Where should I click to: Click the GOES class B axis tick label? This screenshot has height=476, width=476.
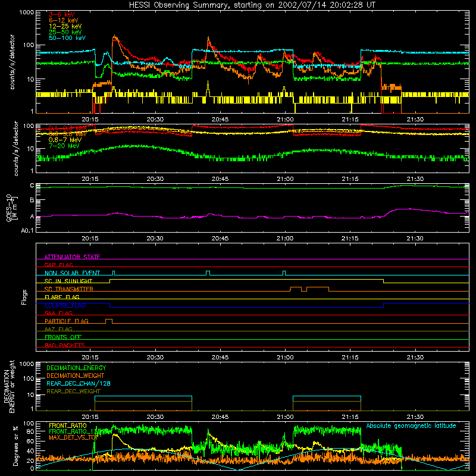[x=32, y=200]
